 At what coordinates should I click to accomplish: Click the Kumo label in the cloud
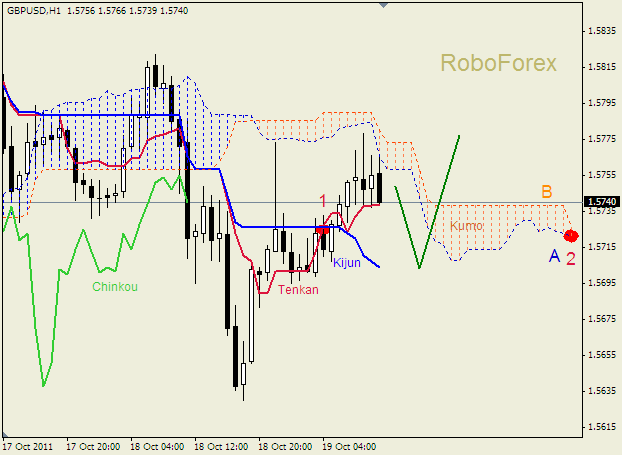click(x=466, y=226)
